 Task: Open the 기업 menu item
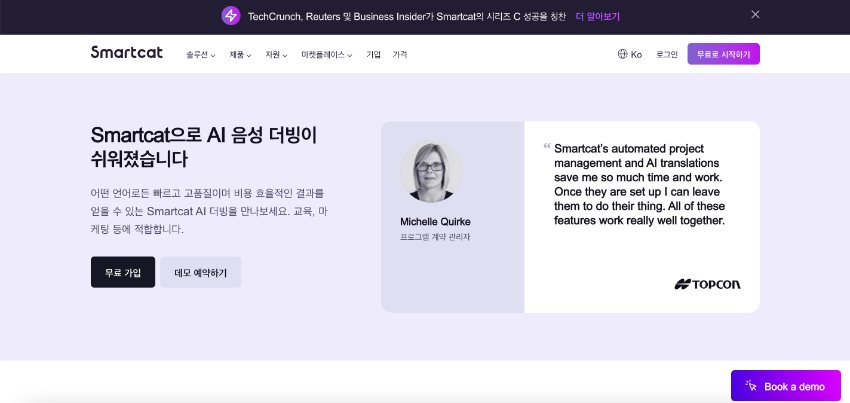click(x=373, y=55)
